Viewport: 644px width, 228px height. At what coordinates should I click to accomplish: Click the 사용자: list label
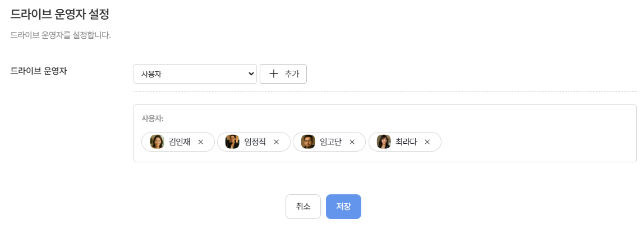click(x=153, y=118)
